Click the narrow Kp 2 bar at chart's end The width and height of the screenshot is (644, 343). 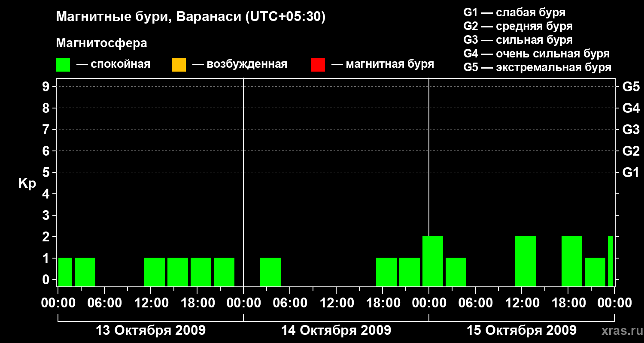click(x=611, y=261)
